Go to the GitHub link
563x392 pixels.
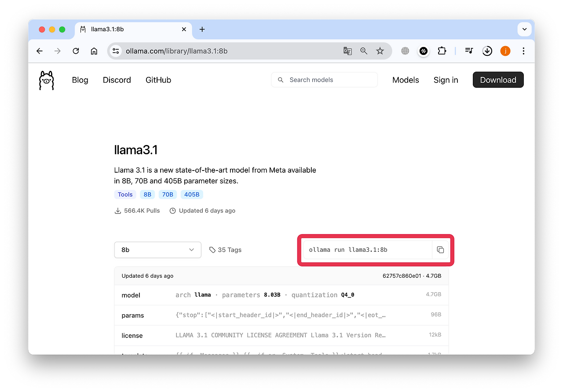[x=158, y=80]
